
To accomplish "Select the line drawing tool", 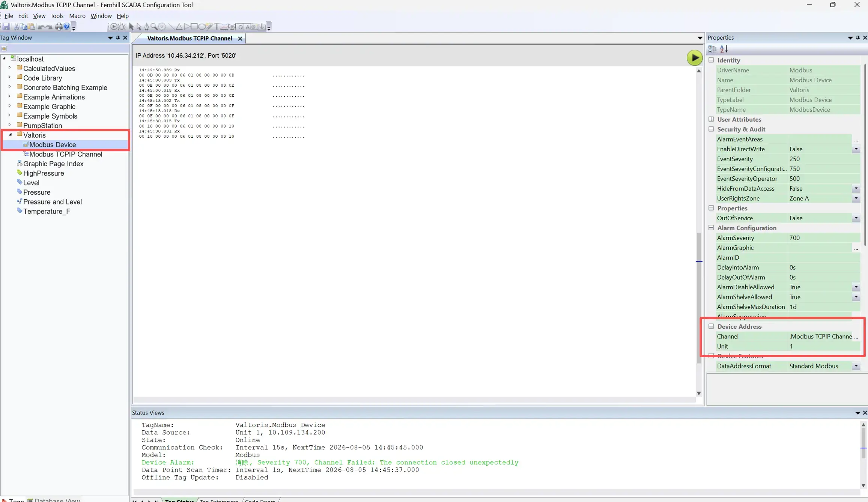I will point(171,27).
